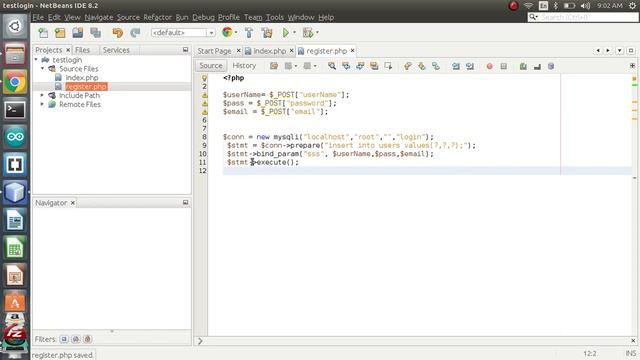Switch to the Start Page editor tab
640x360 pixels.
coord(214,51)
